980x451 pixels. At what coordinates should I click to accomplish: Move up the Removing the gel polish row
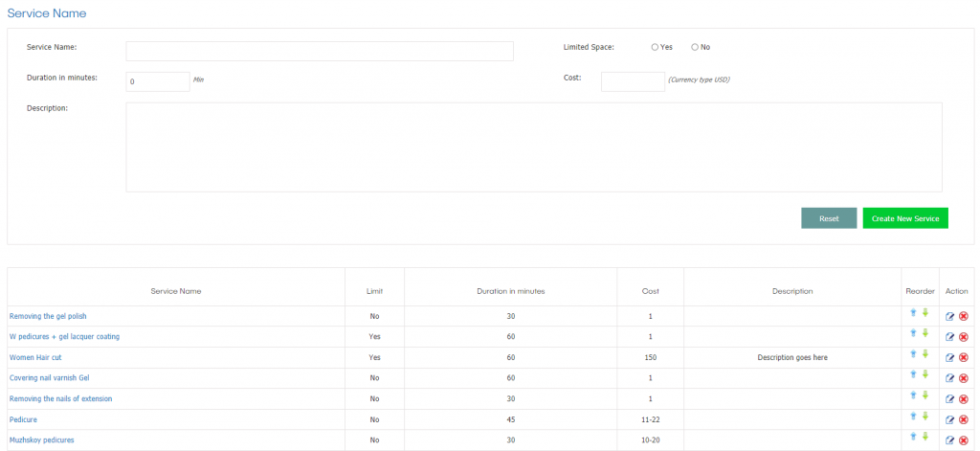[913, 313]
